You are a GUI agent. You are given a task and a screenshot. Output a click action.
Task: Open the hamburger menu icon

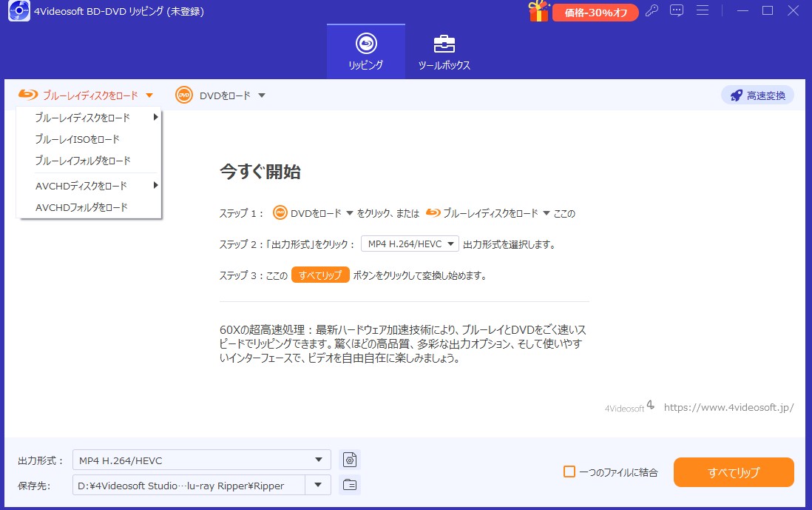(x=703, y=10)
